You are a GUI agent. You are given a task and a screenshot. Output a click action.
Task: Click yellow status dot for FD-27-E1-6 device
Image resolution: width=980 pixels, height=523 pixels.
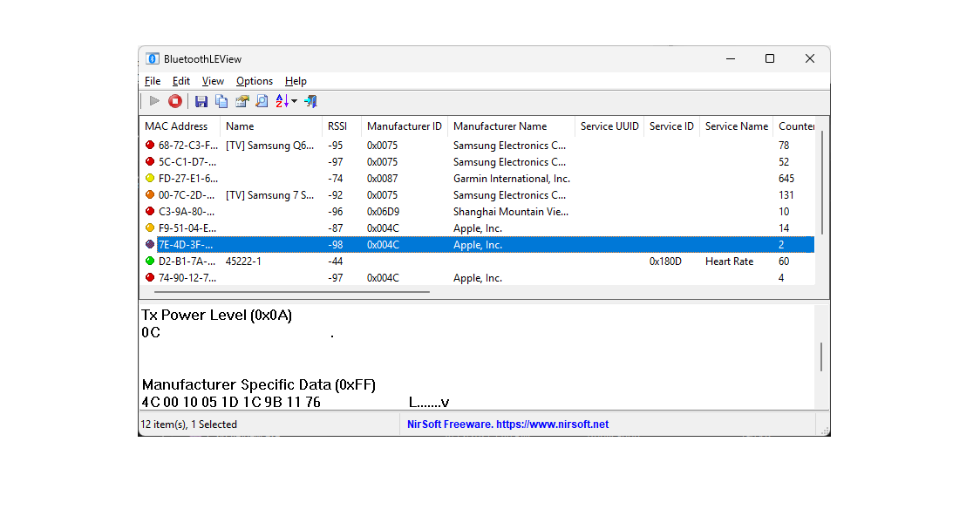click(x=150, y=178)
